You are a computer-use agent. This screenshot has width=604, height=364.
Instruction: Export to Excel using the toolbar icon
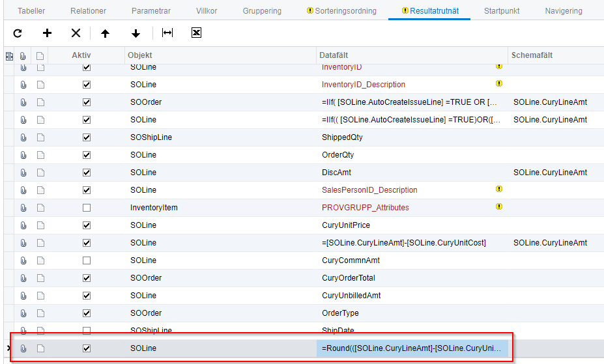point(196,33)
